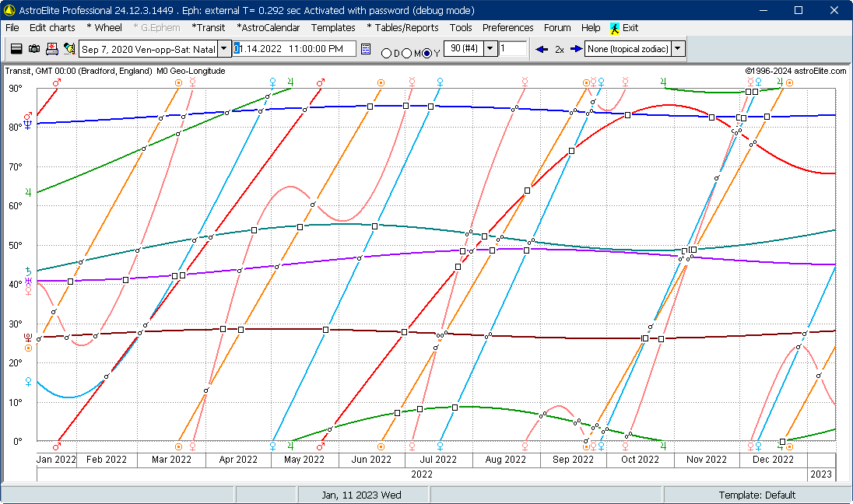Open the Preferences menu

click(x=507, y=28)
